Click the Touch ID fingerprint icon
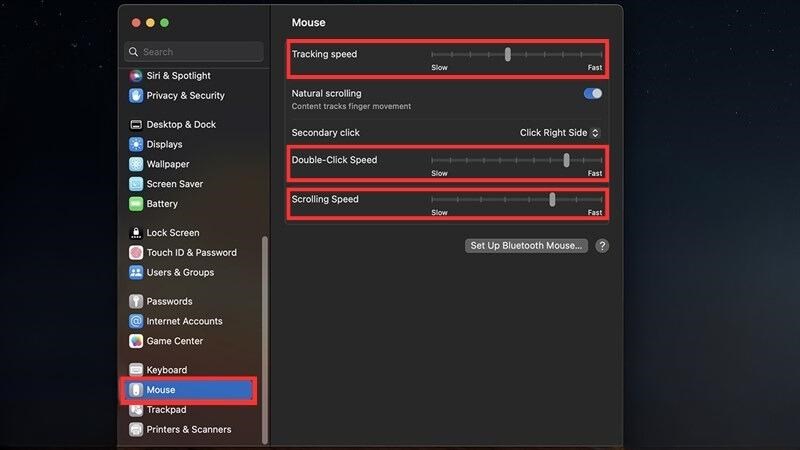The image size is (800, 450). coord(136,253)
